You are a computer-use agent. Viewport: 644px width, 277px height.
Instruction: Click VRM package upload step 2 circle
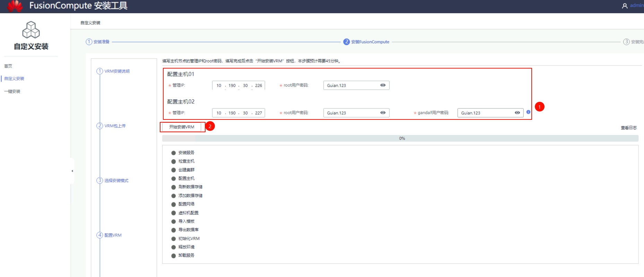point(100,126)
